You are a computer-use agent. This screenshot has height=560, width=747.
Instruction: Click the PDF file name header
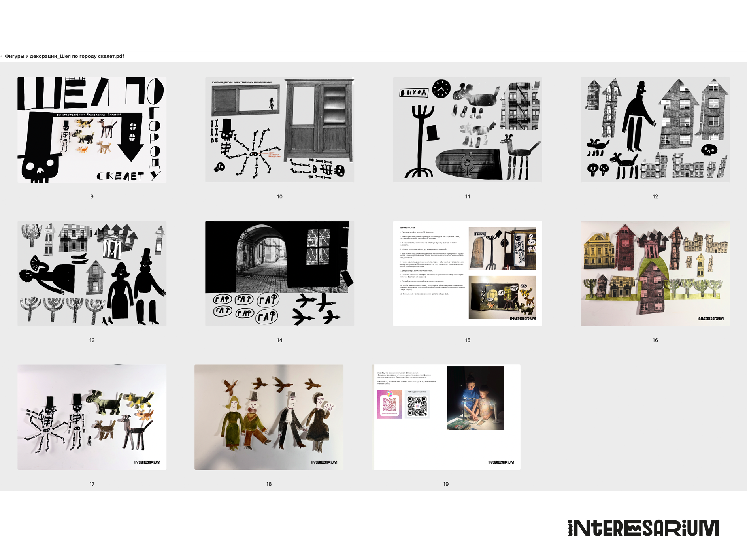click(x=64, y=56)
